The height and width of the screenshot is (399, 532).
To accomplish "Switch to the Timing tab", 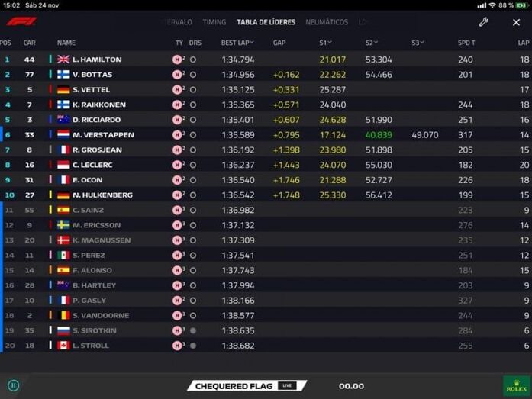I will 214,22.
